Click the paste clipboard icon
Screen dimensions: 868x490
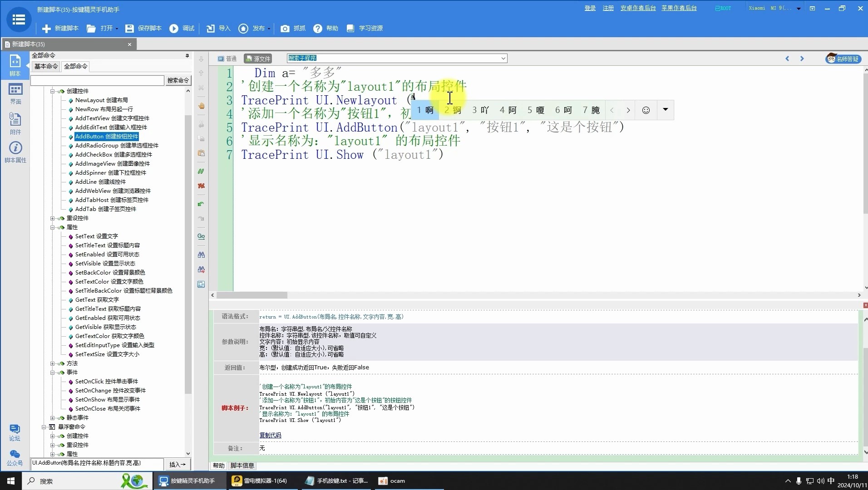201,153
